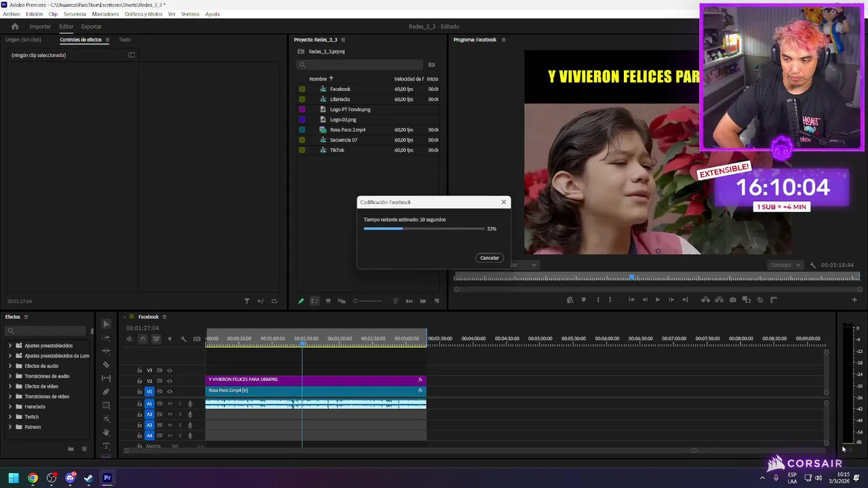The image size is (868, 488).
Task: Expand Efectos de vídeo folder
Action: (10, 386)
